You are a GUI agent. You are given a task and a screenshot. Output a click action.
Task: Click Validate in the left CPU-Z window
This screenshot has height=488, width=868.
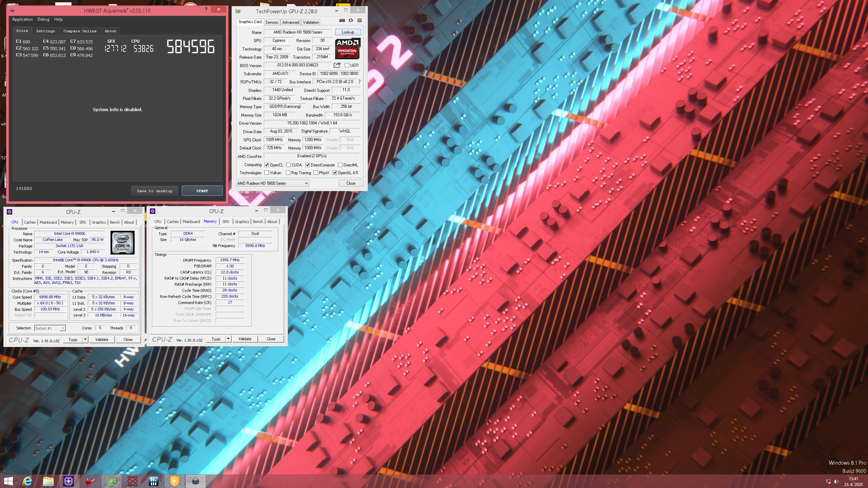tap(102, 340)
